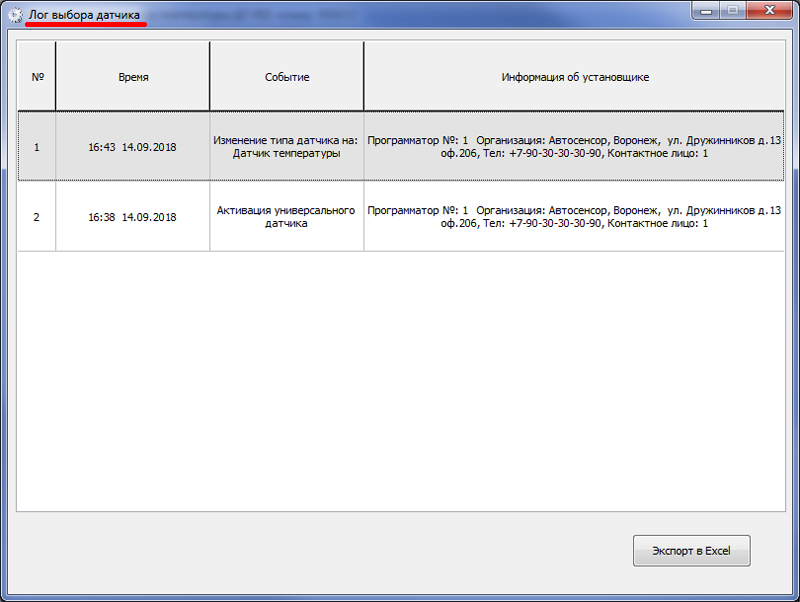This screenshot has height=602, width=800.
Task: Select the Событие column header
Action: click(x=287, y=77)
